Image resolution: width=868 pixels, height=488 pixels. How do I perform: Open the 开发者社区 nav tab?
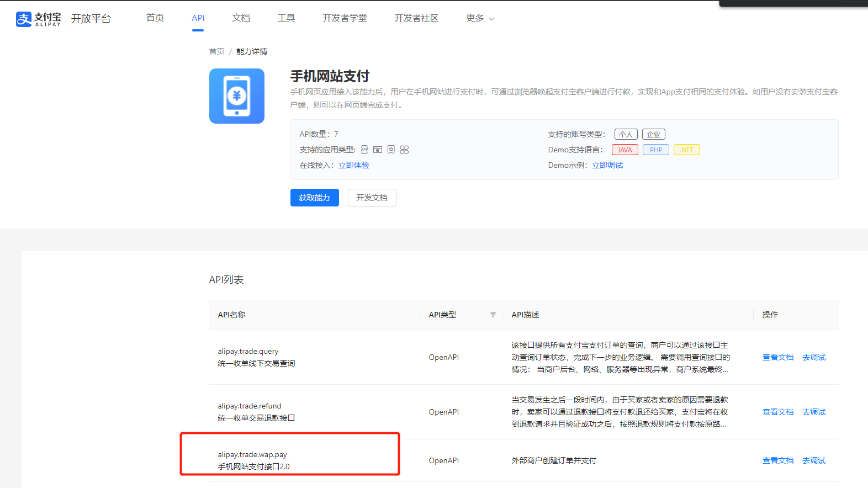[416, 18]
